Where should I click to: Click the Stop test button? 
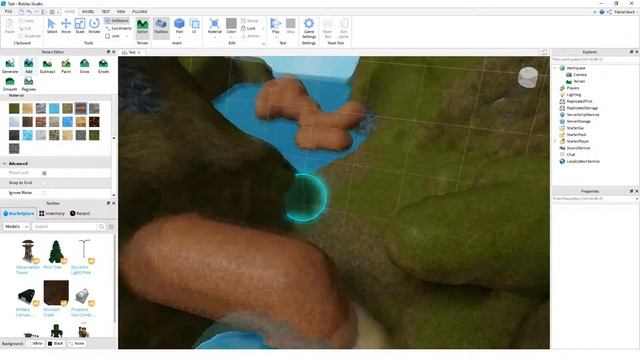click(x=290, y=26)
